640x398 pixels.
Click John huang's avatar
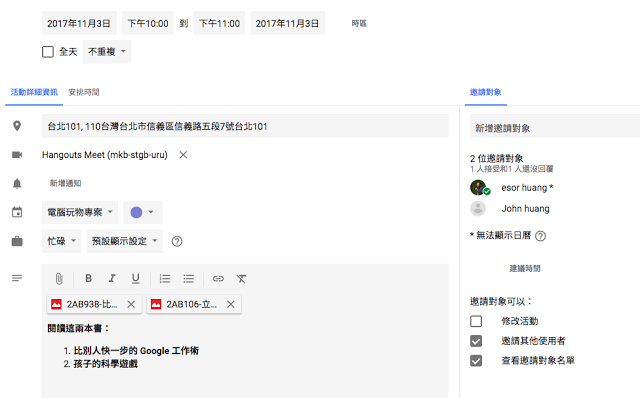click(478, 209)
